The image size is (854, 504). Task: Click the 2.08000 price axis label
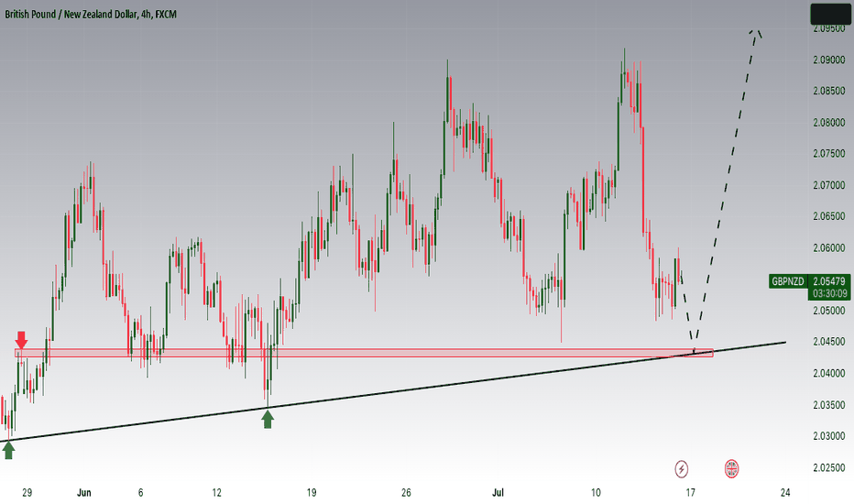pos(829,123)
